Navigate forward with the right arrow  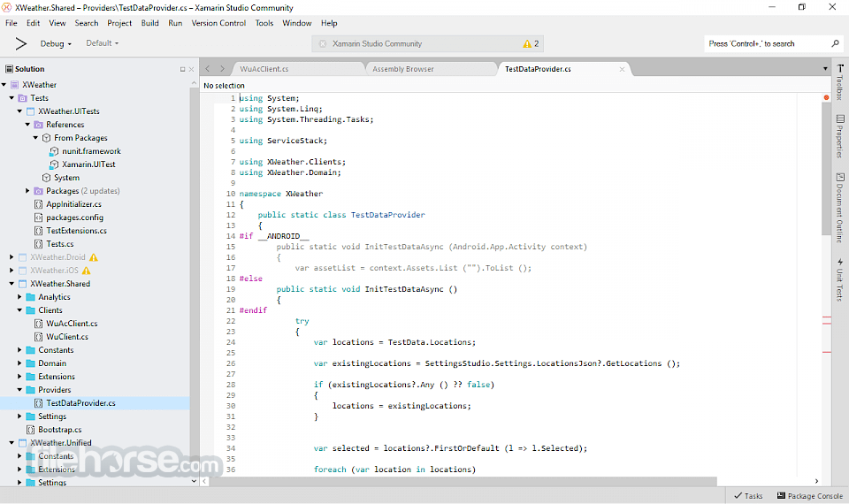coord(222,69)
